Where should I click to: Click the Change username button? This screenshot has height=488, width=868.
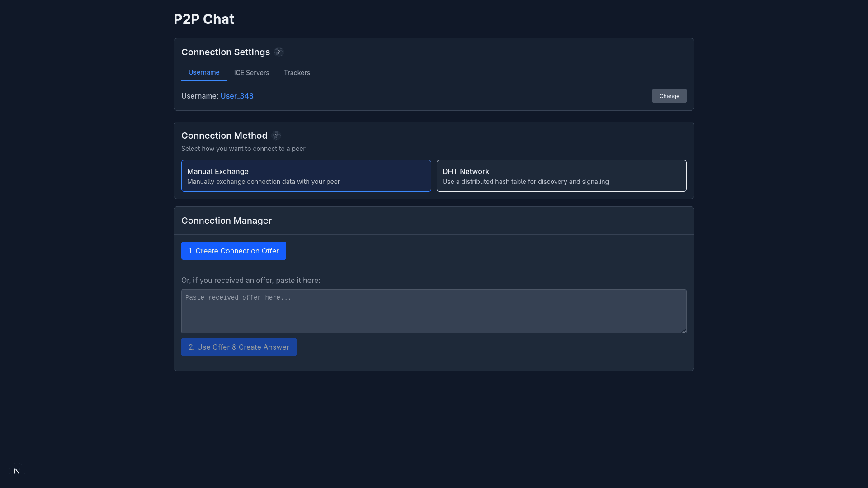pos(669,96)
